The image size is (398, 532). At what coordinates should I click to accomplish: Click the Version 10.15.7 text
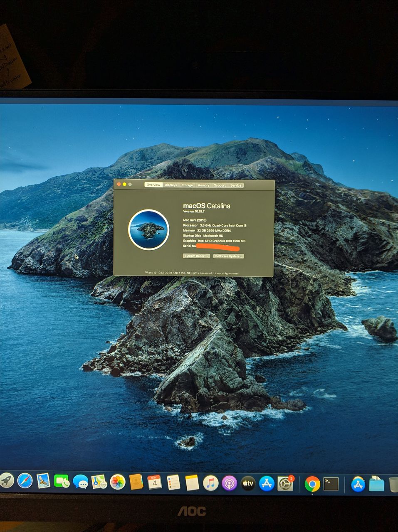[x=194, y=212]
